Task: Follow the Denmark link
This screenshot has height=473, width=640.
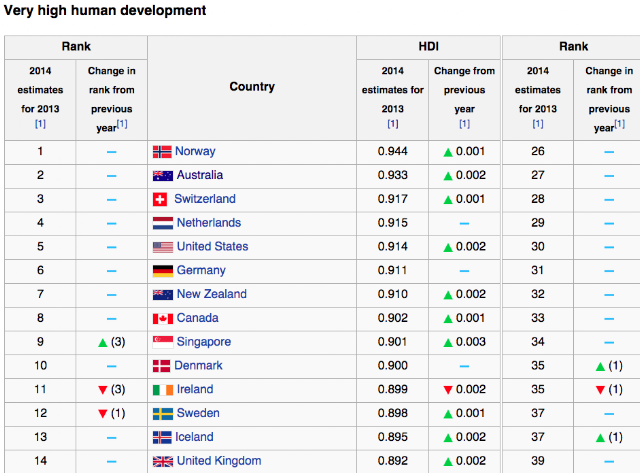Action: 198,366
